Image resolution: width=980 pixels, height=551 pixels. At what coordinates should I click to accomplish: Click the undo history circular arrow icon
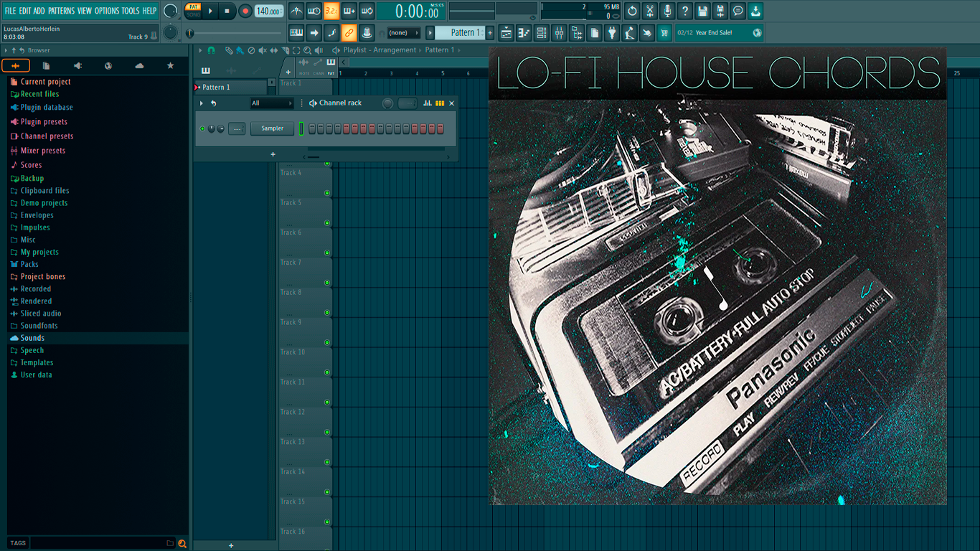632,11
